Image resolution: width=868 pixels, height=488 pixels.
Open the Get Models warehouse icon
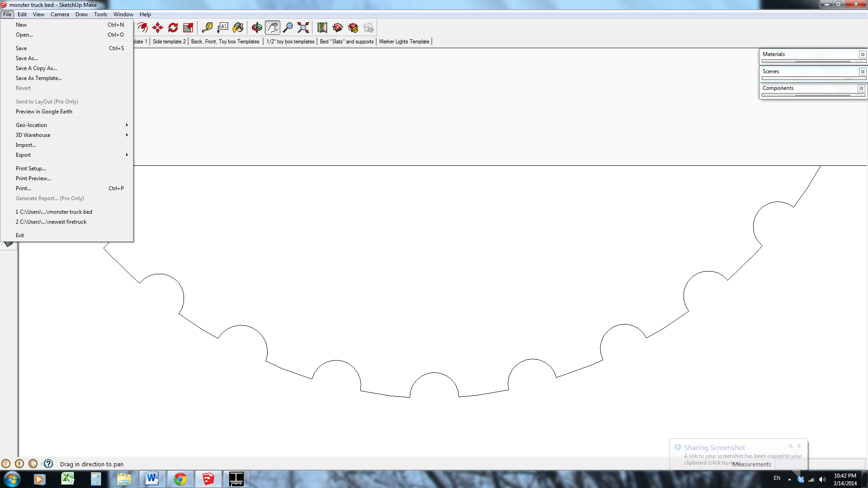[x=338, y=28]
